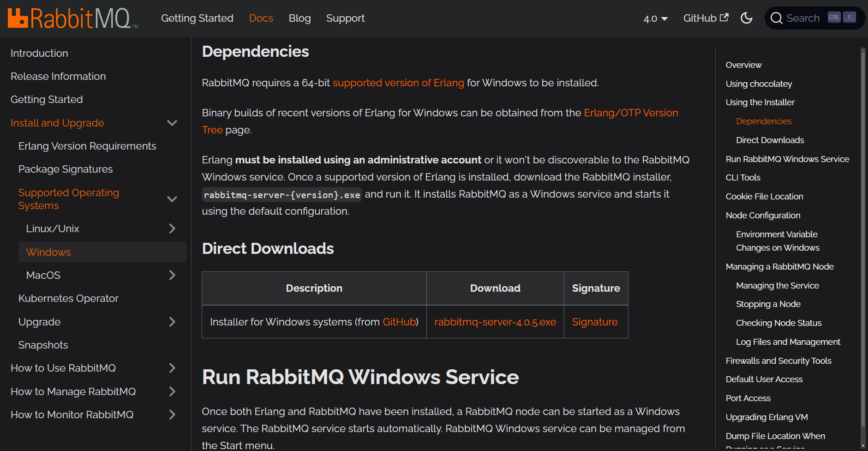Open the Support page
Image resolution: width=868 pixels, height=451 pixels.
pos(345,18)
